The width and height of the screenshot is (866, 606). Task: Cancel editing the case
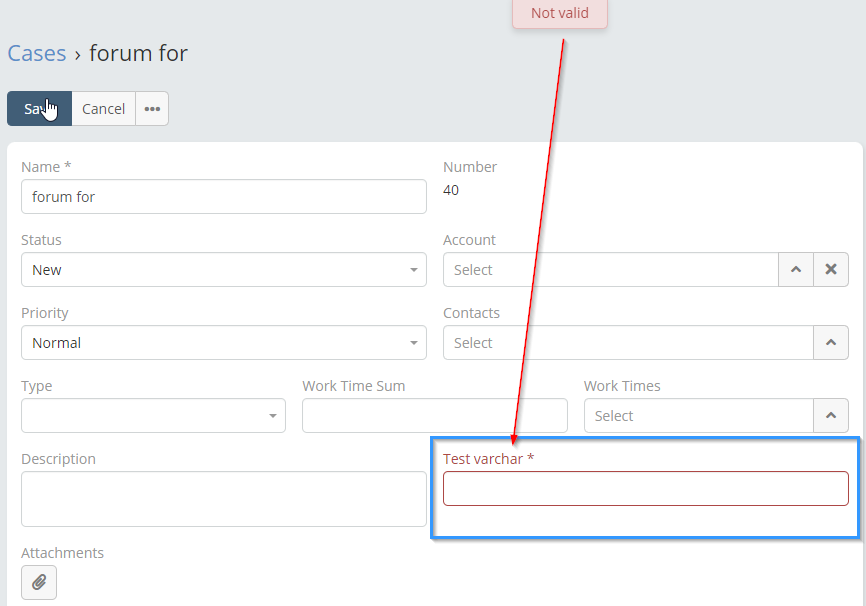click(x=103, y=109)
